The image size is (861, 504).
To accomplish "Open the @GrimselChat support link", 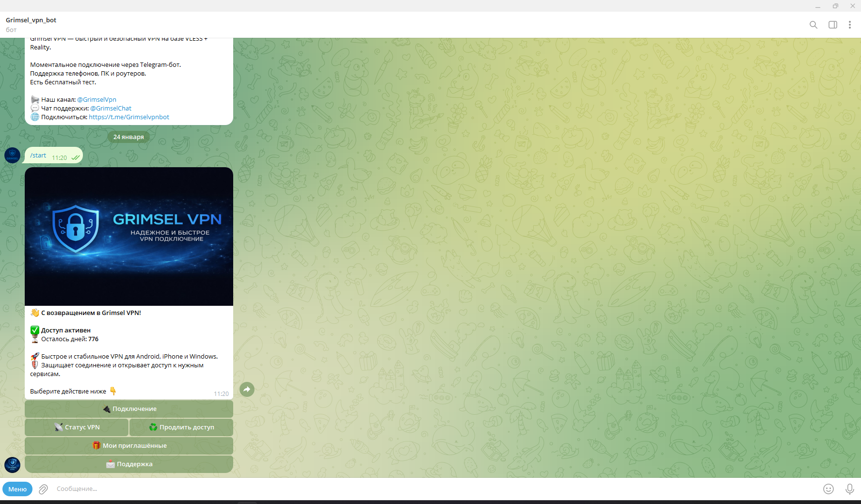I will pyautogui.click(x=111, y=109).
